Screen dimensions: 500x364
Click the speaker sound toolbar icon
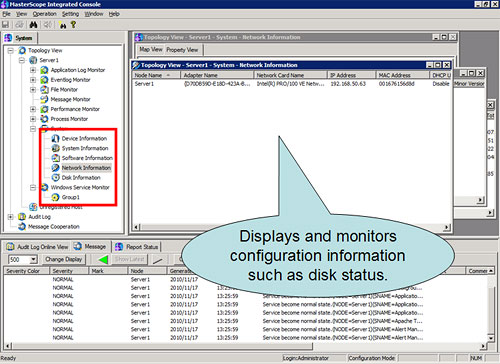(x=48, y=25)
